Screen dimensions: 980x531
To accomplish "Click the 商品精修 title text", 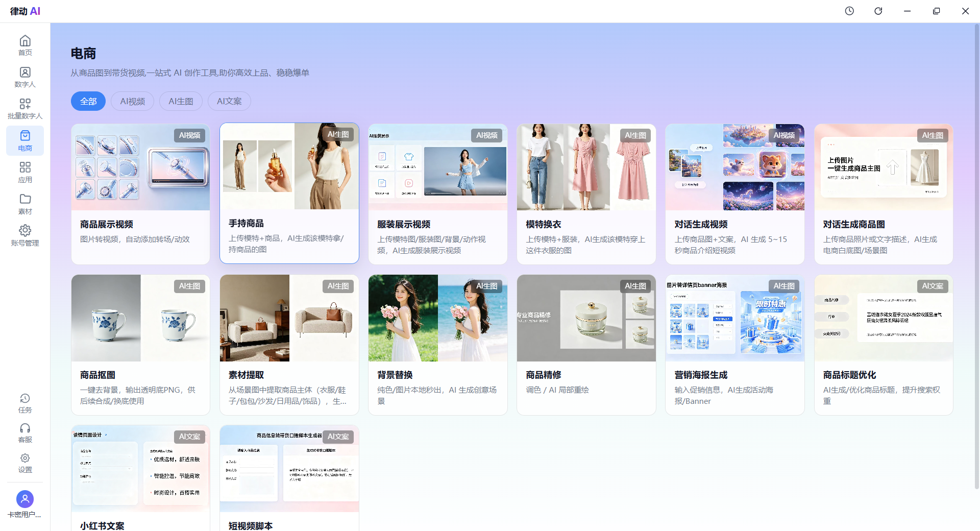I will (544, 375).
